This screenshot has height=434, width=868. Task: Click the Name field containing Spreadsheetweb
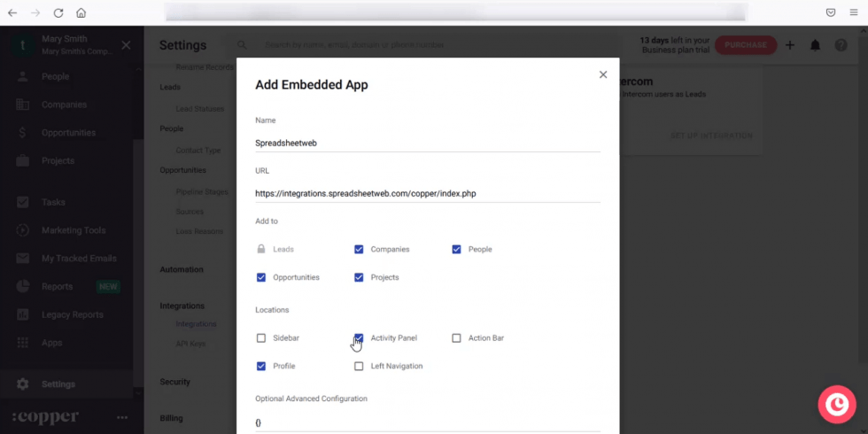pos(427,143)
